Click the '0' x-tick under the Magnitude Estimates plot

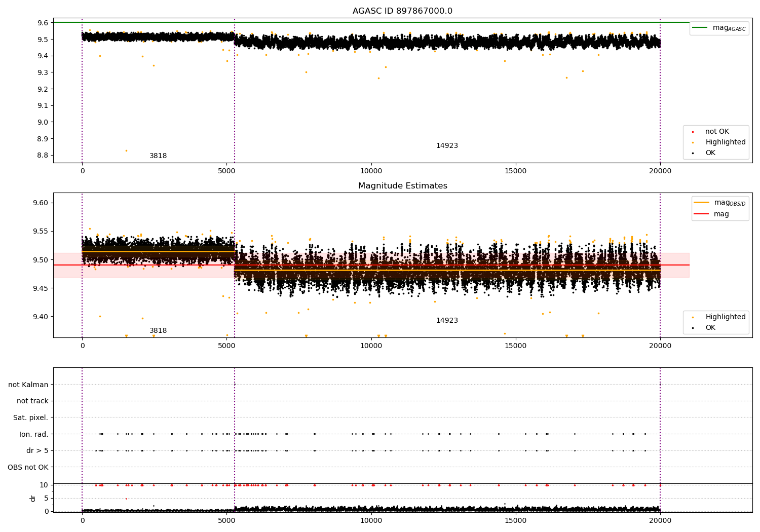[x=82, y=346]
